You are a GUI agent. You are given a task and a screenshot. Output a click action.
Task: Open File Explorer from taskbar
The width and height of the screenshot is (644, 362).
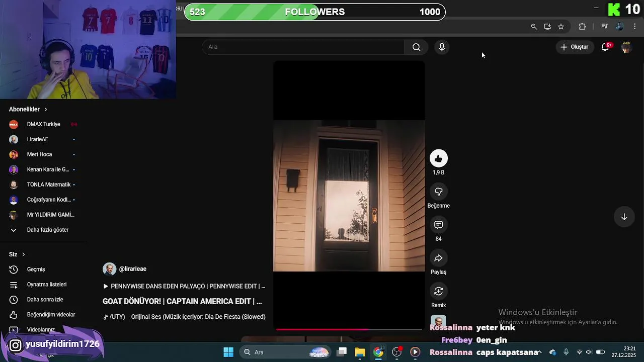[360, 352]
